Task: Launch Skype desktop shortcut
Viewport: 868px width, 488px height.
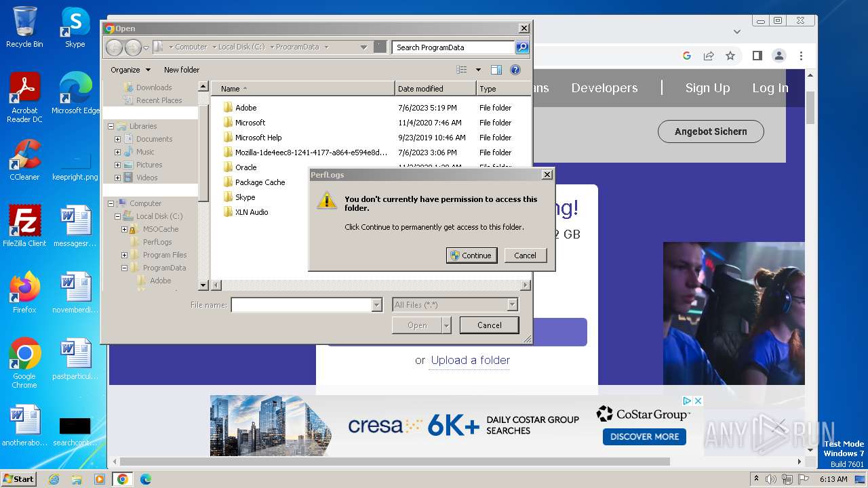Action: click(75, 27)
